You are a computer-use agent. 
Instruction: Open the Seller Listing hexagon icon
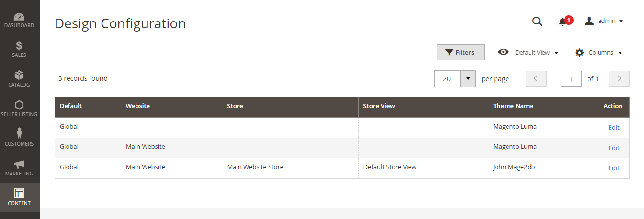(19, 105)
